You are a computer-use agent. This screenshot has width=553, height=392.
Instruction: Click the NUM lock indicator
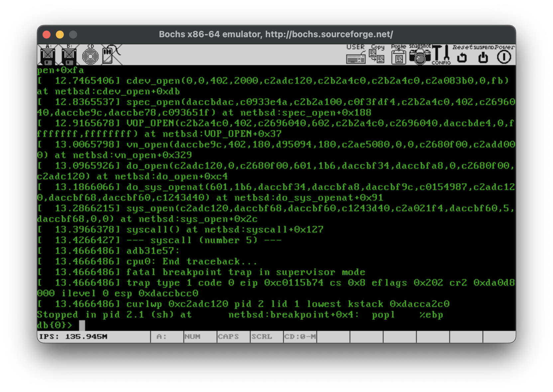200,337
